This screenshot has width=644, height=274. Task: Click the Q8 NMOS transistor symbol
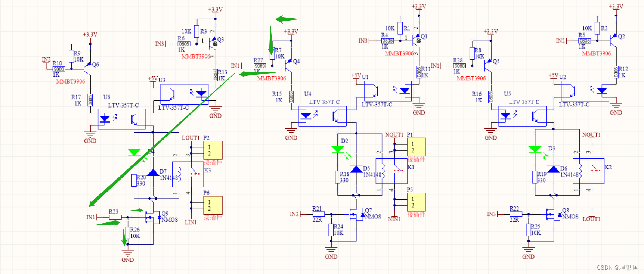(x=553, y=214)
